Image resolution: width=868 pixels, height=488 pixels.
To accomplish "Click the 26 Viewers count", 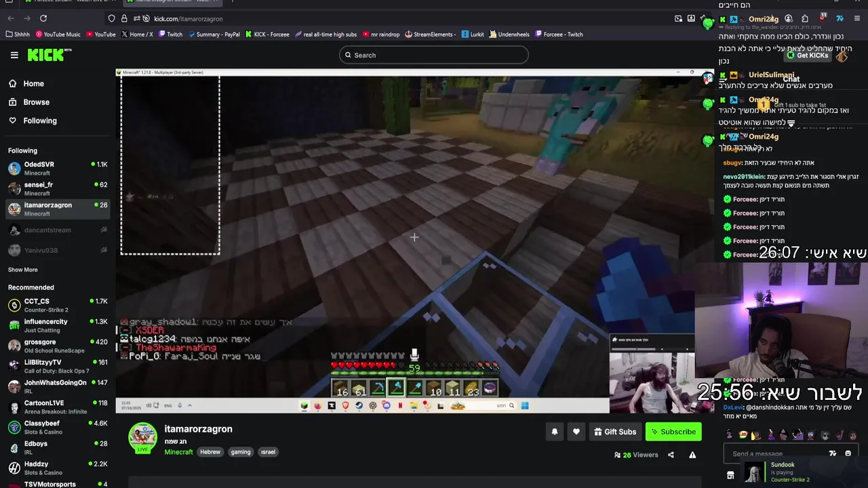I will point(636,455).
